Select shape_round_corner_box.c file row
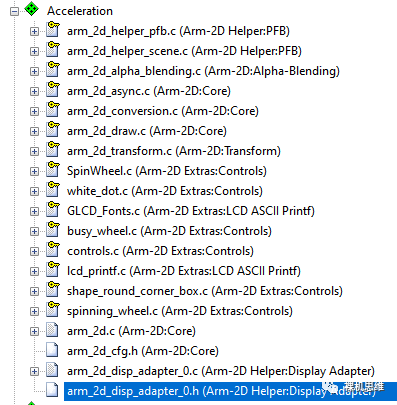The width and height of the screenshot is (397, 405). pos(205,291)
